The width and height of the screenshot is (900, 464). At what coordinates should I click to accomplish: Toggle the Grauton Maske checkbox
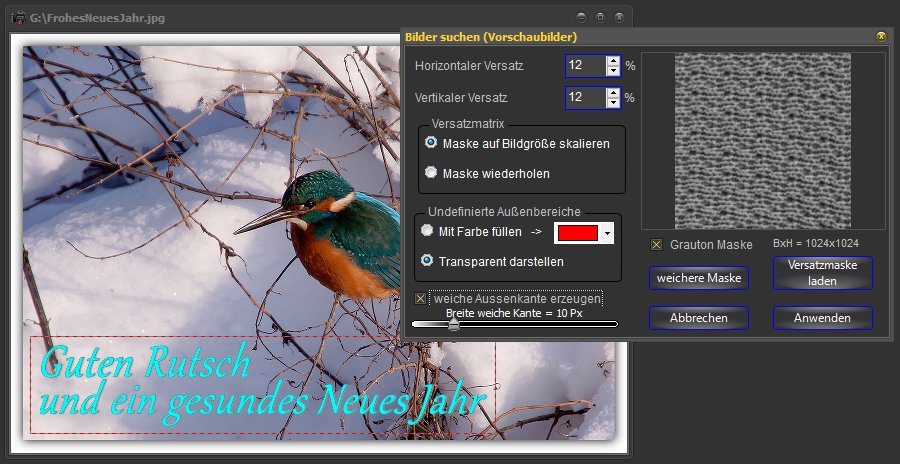[656, 245]
